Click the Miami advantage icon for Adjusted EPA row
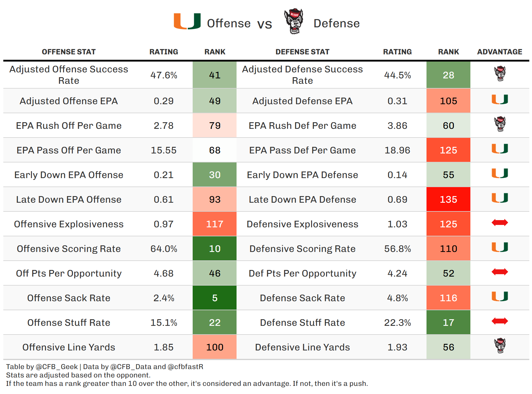The image size is (532, 394). 500,99
